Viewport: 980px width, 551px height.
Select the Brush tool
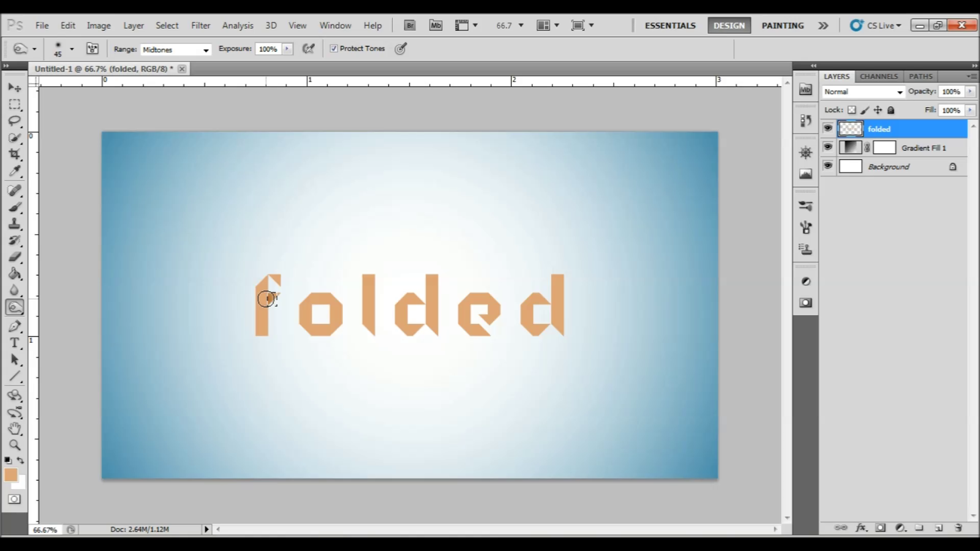click(15, 207)
